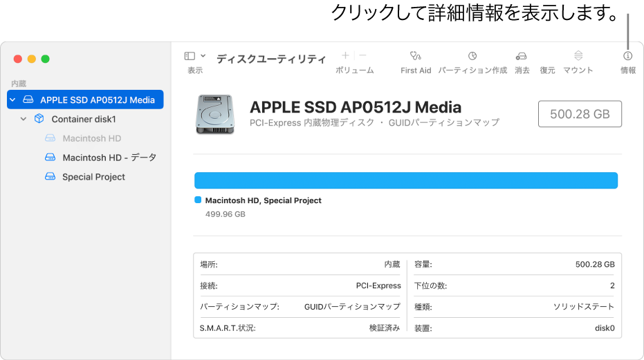This screenshot has width=644, height=360.
Task: Click the マウント mount icon
Action: (x=578, y=55)
